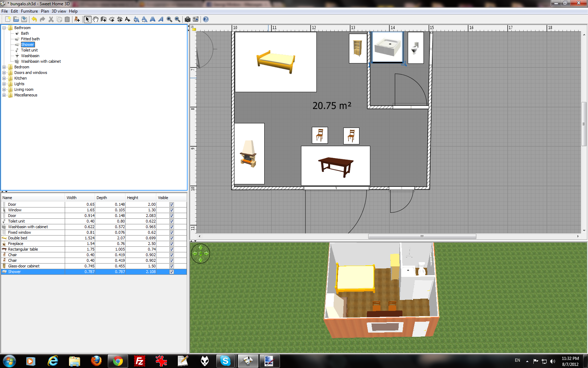
Task: Select the Pan tool hand icon
Action: pyautogui.click(x=96, y=19)
